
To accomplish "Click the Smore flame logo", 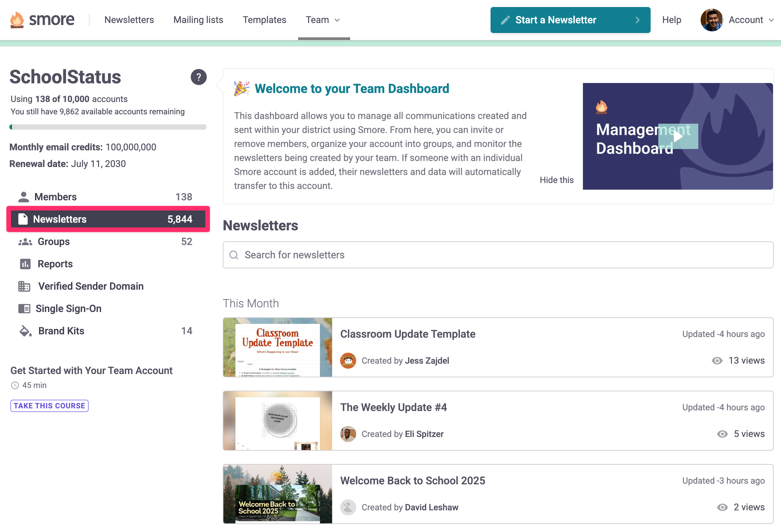I will point(17,19).
